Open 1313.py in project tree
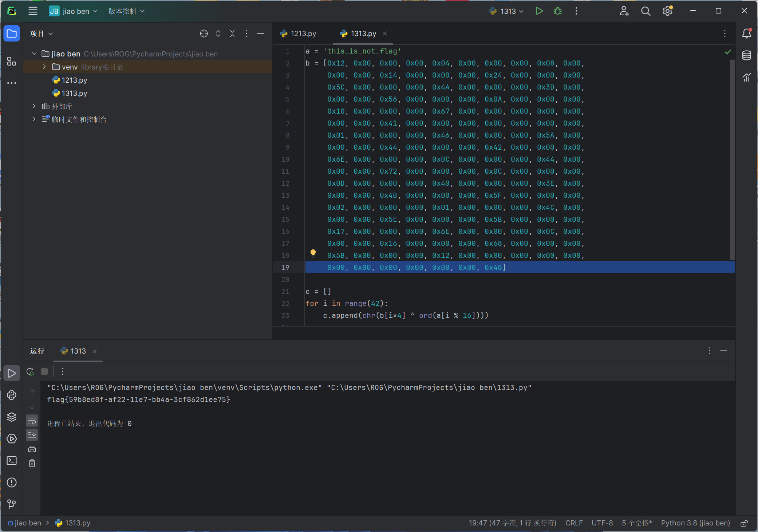This screenshot has width=758, height=532. pos(70,93)
